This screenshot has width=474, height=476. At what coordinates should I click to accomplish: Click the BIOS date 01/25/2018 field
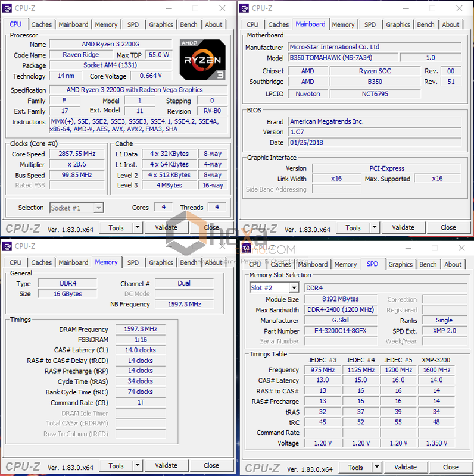[x=375, y=143]
